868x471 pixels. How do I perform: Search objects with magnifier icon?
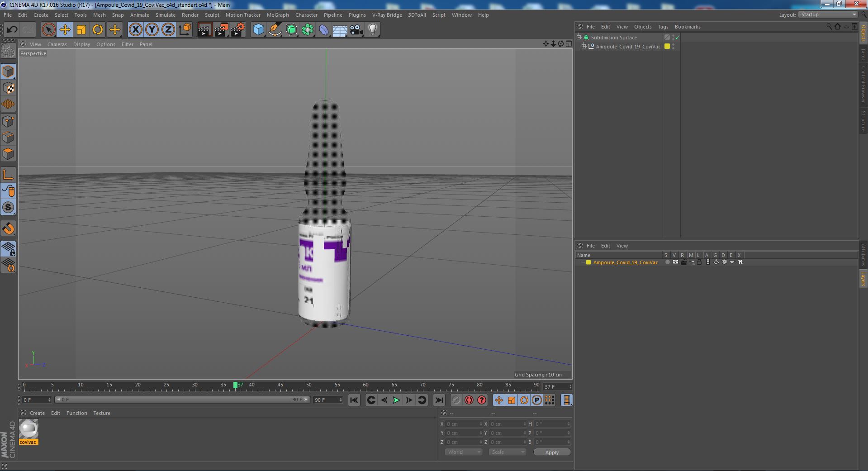pos(829,27)
